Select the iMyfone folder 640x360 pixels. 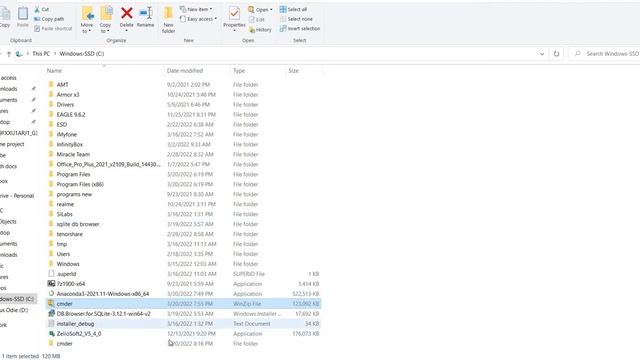point(67,134)
